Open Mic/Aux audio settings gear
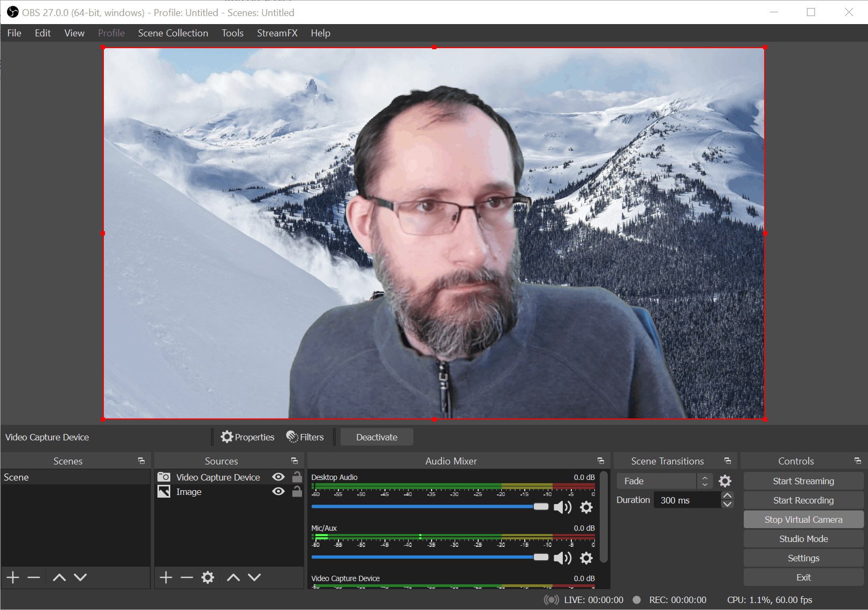The image size is (868, 610). tap(586, 558)
